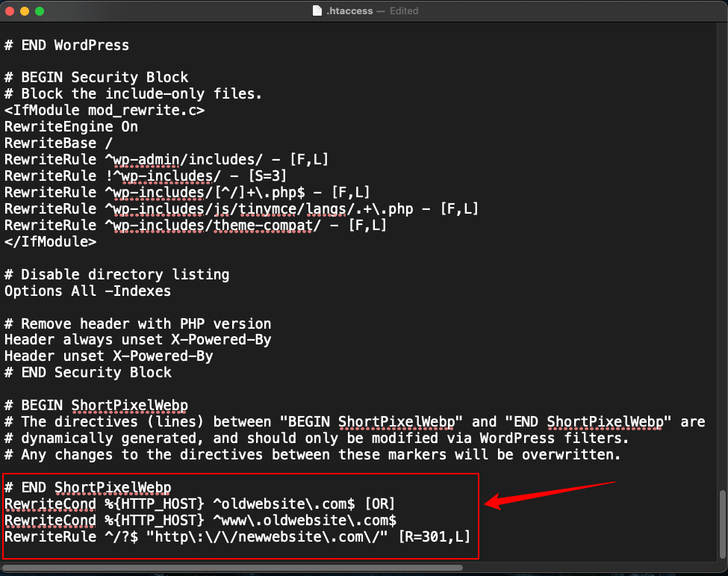Image resolution: width=728 pixels, height=576 pixels.
Task: Click the .htaccess document icon in title bar
Action: pyautogui.click(x=317, y=10)
